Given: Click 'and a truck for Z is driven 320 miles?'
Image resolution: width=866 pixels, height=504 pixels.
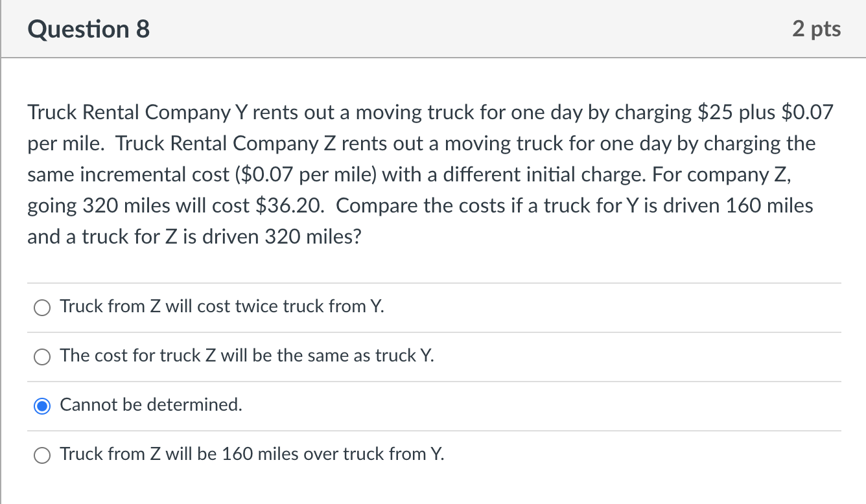Looking at the screenshot, I should click(x=194, y=237).
